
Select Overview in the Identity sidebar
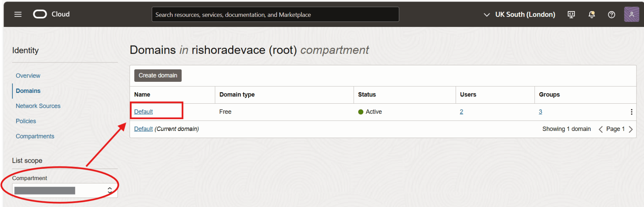[x=28, y=76]
